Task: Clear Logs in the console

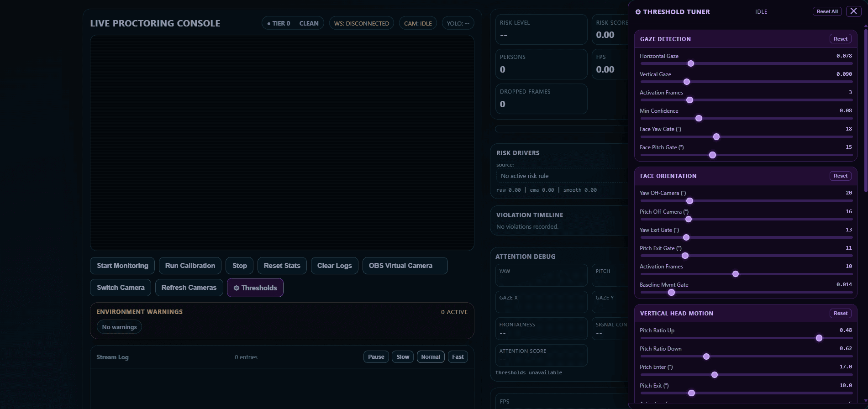Action: 334,266
